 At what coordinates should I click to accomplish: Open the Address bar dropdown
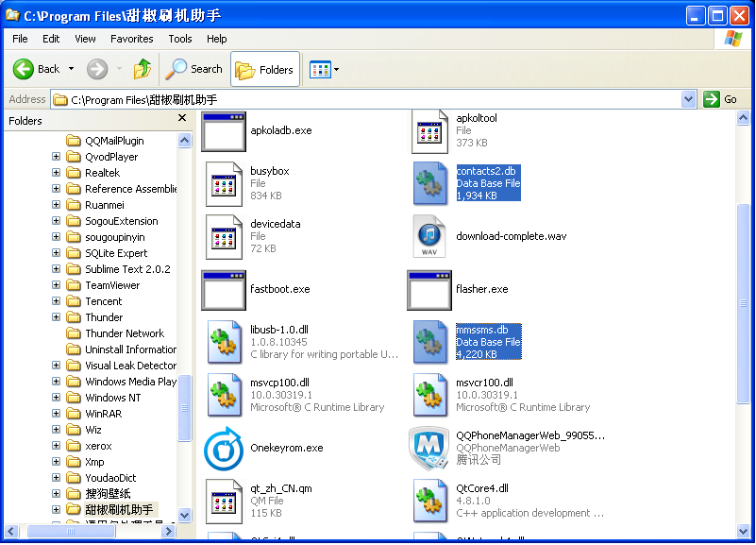point(688,99)
